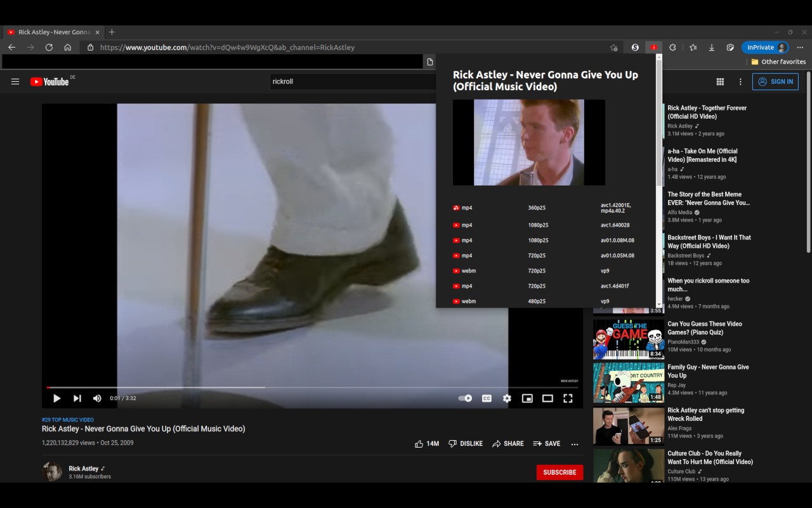Screen dimensions: 812x508
Task: Open the red video downloader extension icon
Action: (x=653, y=47)
